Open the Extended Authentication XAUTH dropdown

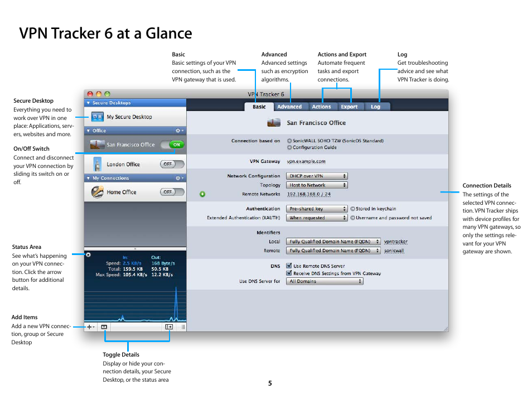point(317,218)
